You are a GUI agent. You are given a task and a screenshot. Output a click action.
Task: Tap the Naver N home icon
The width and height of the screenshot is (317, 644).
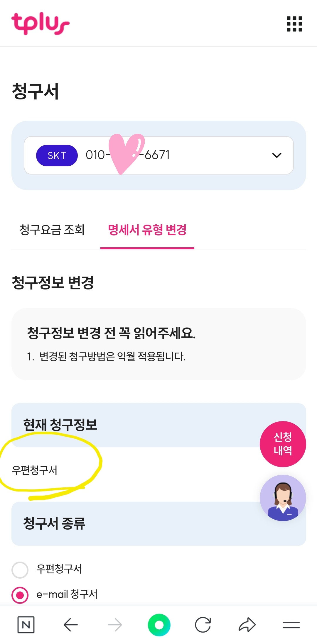26,625
